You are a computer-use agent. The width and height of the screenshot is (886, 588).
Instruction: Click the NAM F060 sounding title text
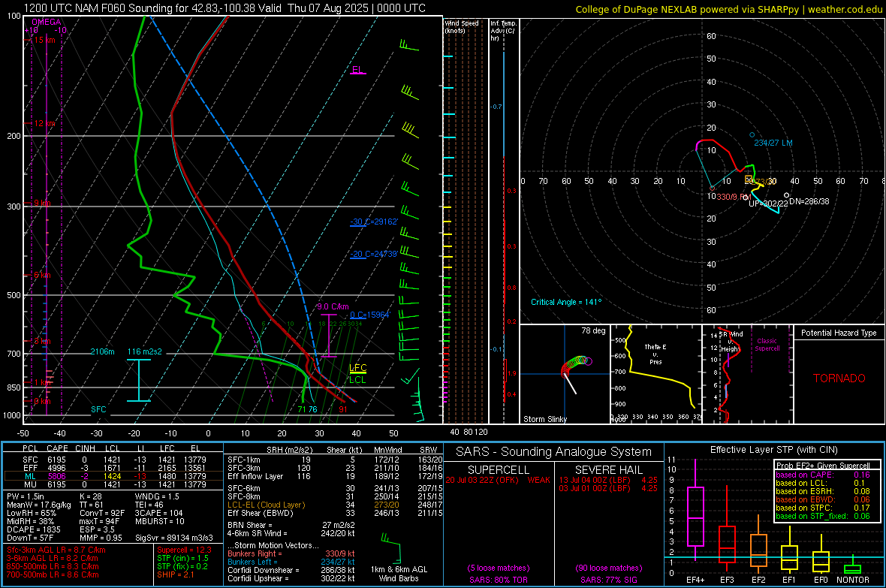point(225,8)
